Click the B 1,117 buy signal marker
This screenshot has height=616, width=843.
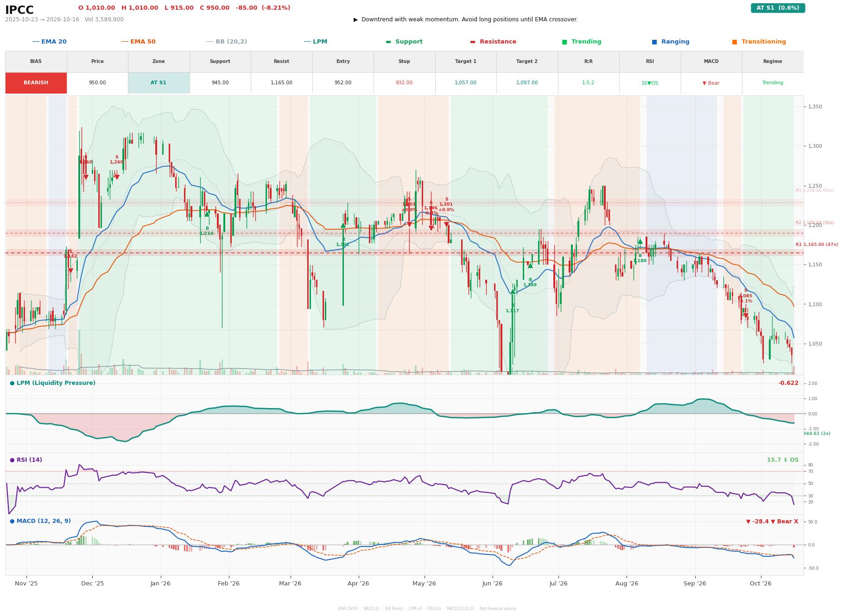513,291
